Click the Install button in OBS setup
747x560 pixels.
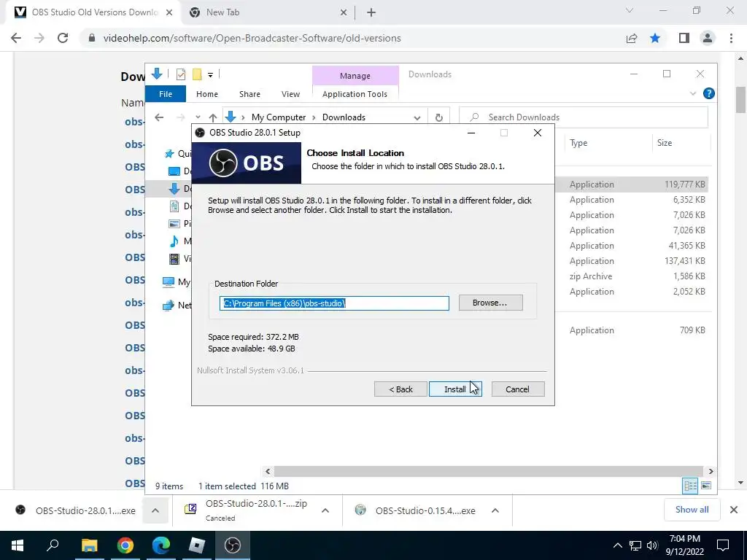[455, 389]
